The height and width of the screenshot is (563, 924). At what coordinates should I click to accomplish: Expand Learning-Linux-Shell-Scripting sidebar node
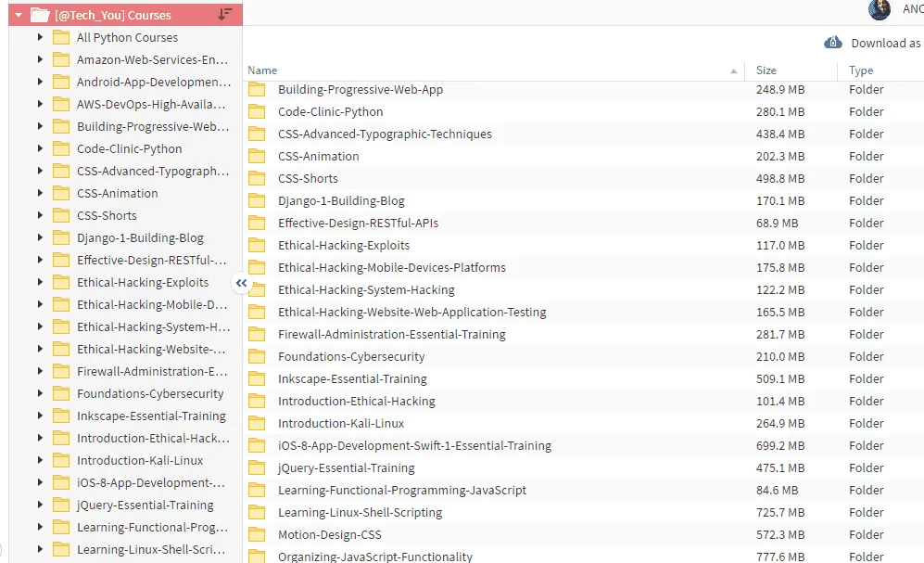(x=40, y=549)
